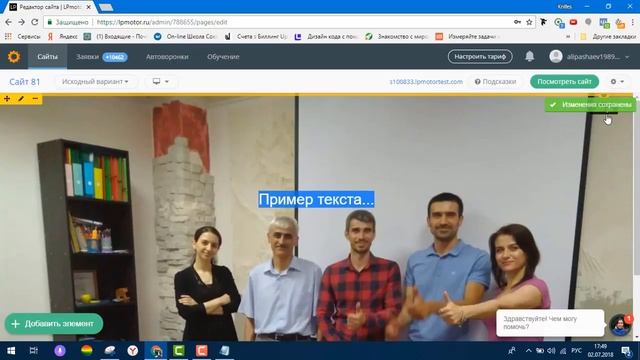Open the browser menu dots

click(x=634, y=22)
